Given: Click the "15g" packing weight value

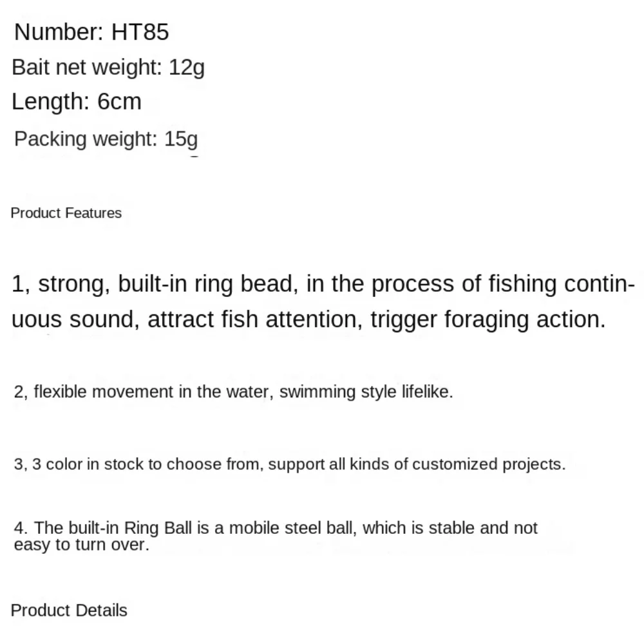Looking at the screenshot, I should pyautogui.click(x=180, y=138).
